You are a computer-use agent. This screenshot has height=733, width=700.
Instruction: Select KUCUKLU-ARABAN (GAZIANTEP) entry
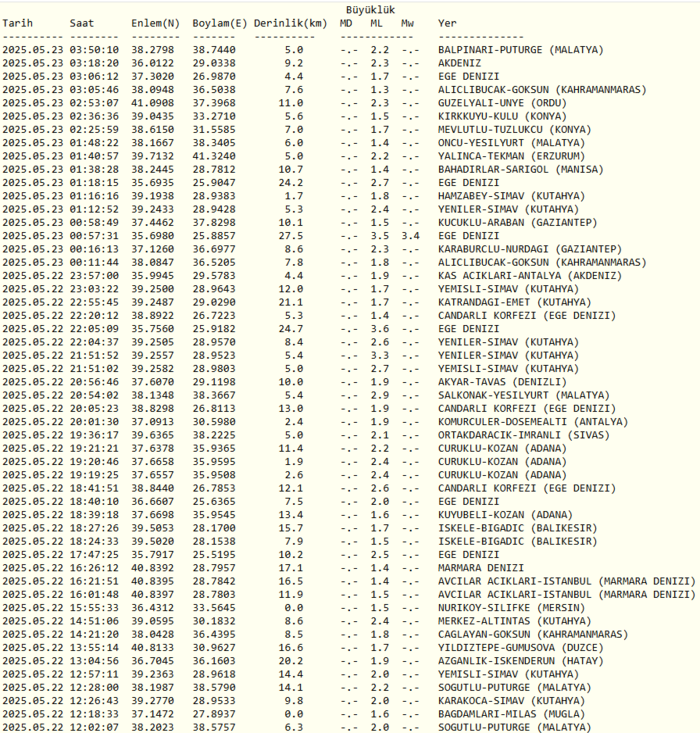click(518, 223)
